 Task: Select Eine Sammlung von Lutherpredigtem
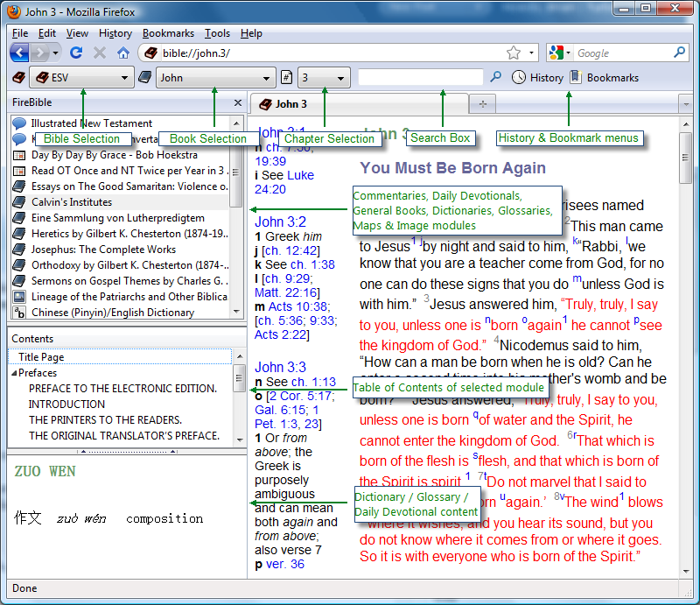click(121, 218)
